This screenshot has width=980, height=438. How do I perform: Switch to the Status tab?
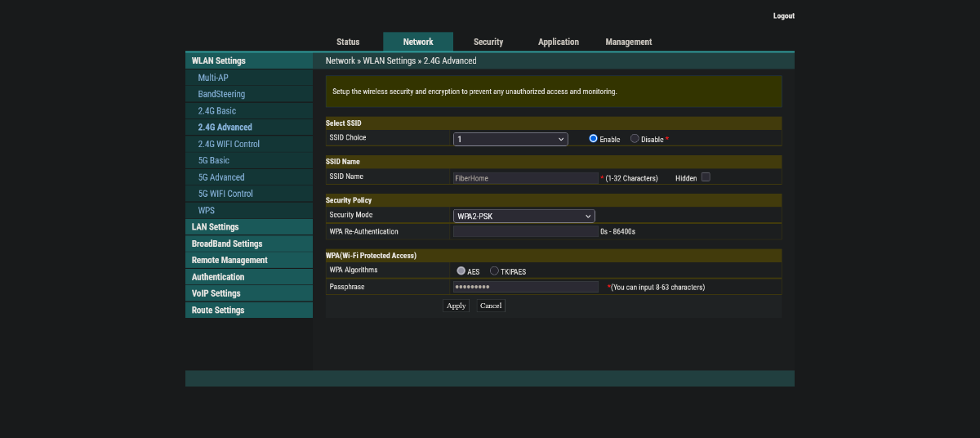pyautogui.click(x=348, y=42)
